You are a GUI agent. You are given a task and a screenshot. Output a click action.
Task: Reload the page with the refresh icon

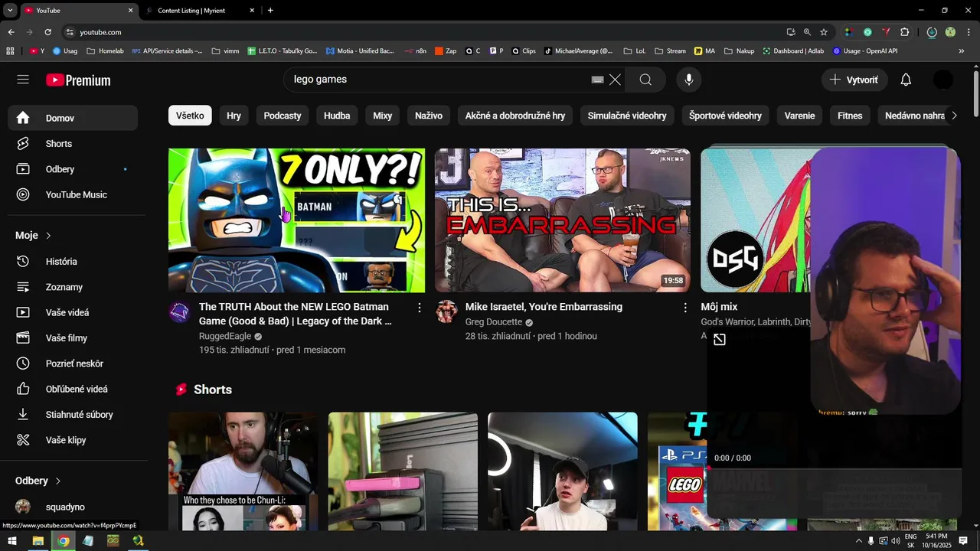47,32
